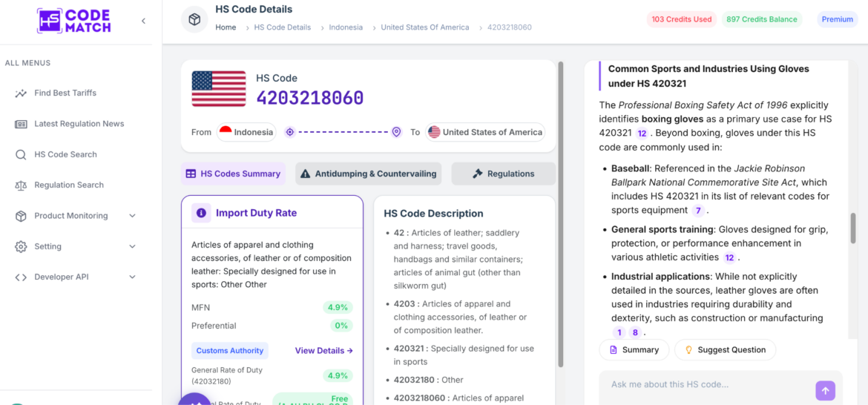868x405 pixels.
Task: Click the Developer API code icon
Action: [x=21, y=277]
